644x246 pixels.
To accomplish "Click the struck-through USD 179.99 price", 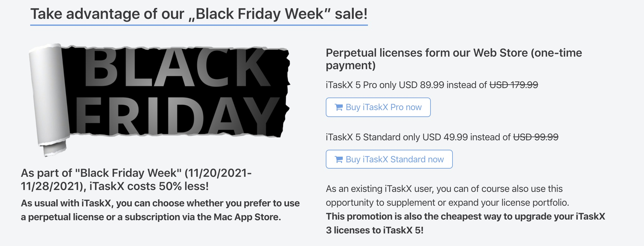I will [x=514, y=85].
